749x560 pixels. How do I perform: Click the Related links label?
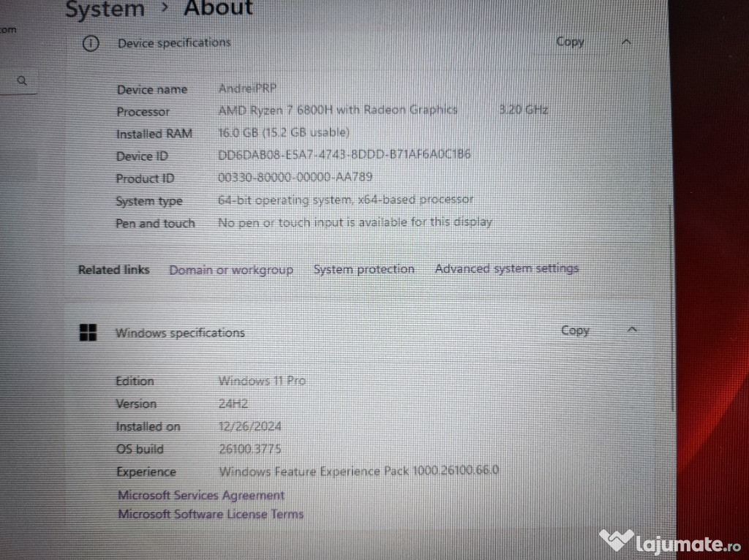pos(113,270)
